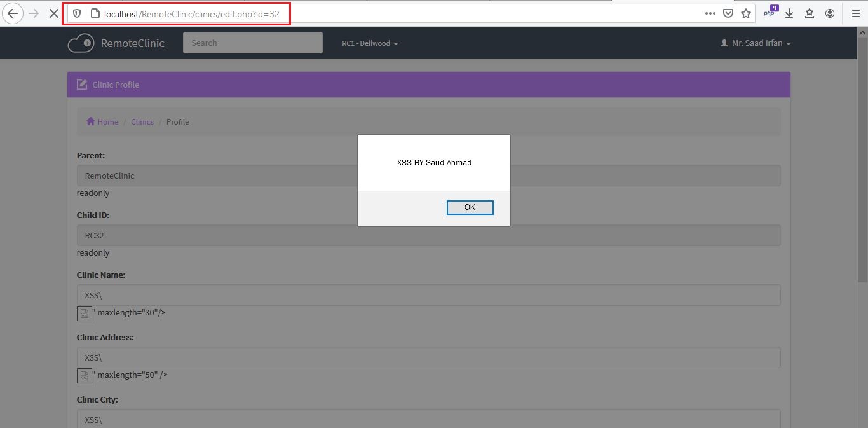Click the " maxlength="30"/> leaked text
Screen dimensions: 868x428
click(x=129, y=313)
